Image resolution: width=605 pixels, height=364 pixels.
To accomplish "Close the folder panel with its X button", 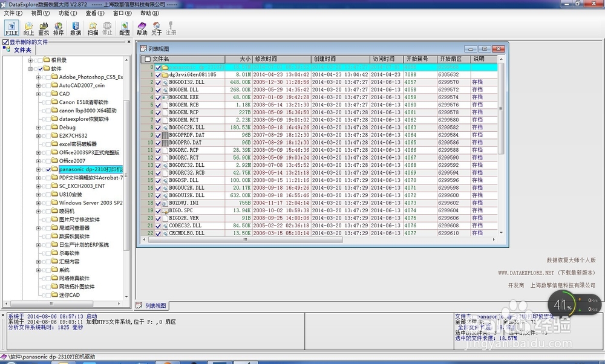I will click(x=129, y=42).
